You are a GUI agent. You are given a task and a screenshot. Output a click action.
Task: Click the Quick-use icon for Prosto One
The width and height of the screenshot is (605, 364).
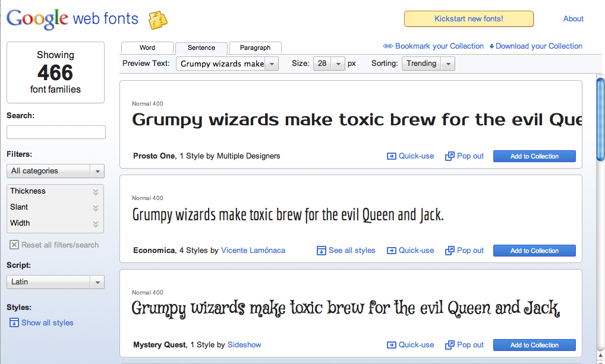tap(391, 156)
